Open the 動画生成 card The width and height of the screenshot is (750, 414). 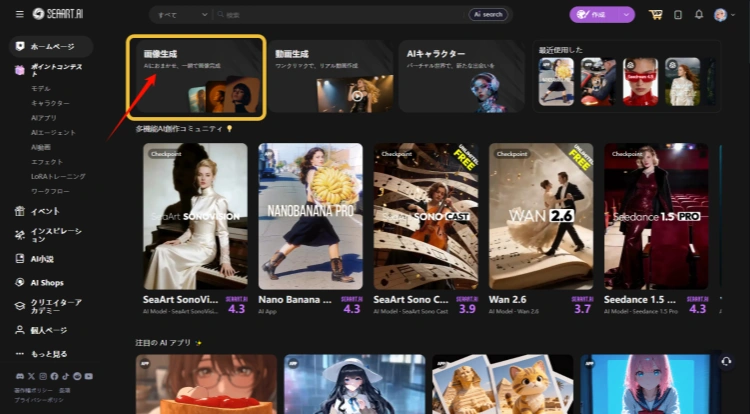[328, 76]
